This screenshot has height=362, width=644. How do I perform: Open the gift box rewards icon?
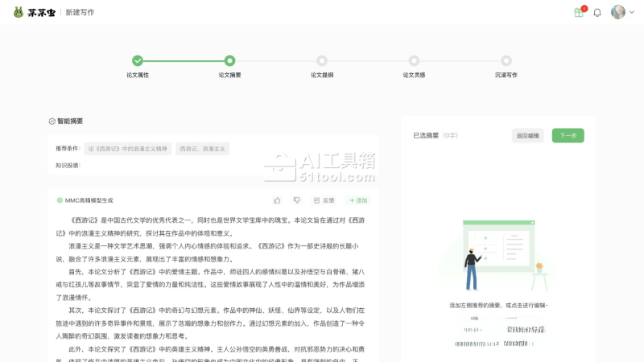coord(578,12)
